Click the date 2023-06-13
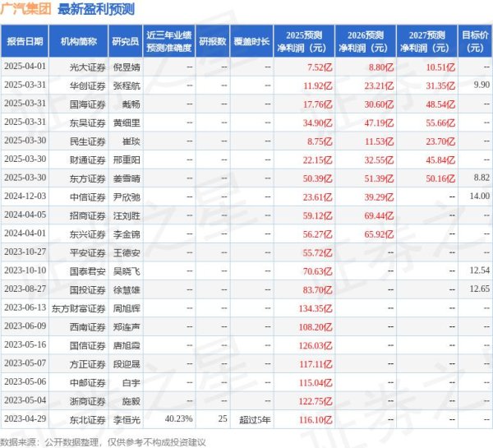This screenshot has height=448, width=493. (25, 307)
